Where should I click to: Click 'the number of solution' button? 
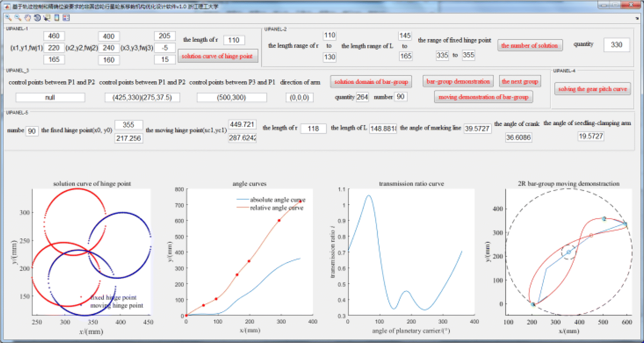(x=529, y=46)
